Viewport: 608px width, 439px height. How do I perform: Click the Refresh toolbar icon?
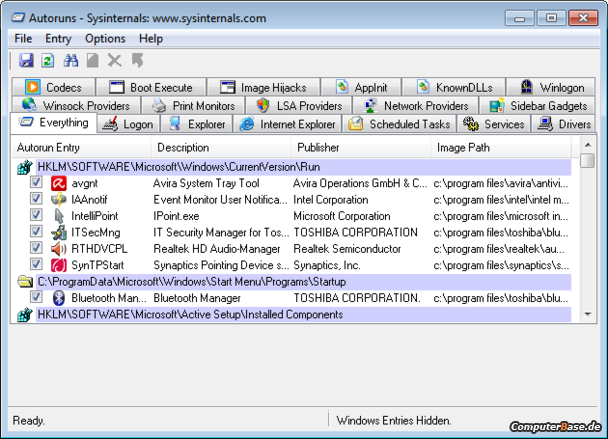tap(48, 60)
